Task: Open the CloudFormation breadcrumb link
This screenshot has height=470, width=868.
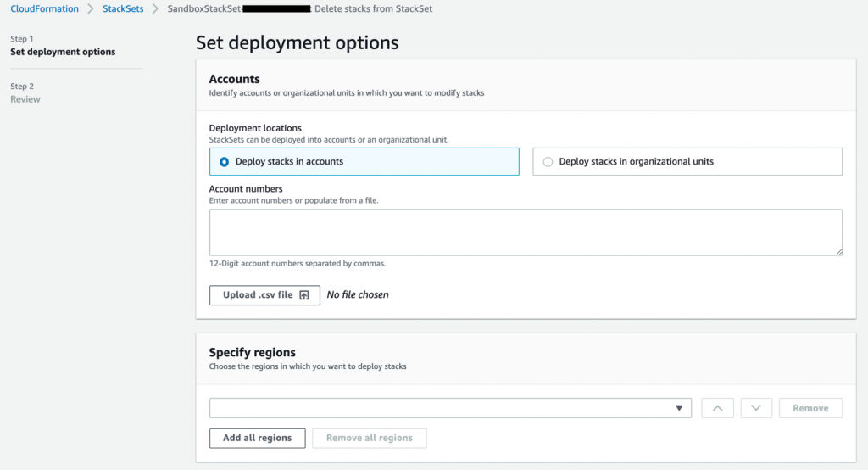Action: (44, 8)
